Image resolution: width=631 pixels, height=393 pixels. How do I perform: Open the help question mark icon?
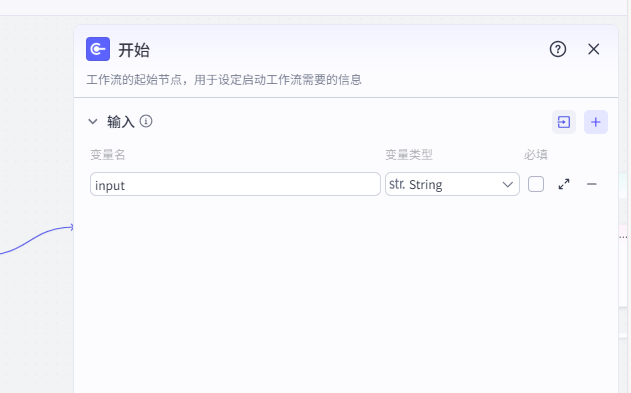coord(558,49)
